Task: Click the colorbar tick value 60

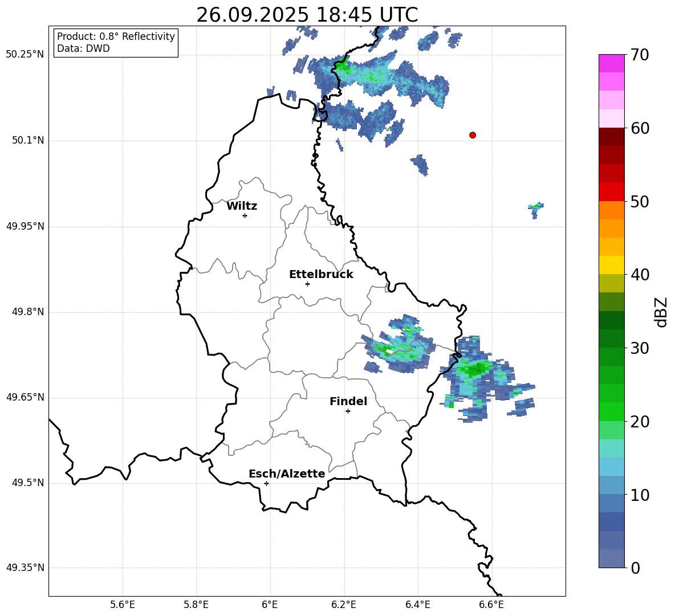Action: 640,128
